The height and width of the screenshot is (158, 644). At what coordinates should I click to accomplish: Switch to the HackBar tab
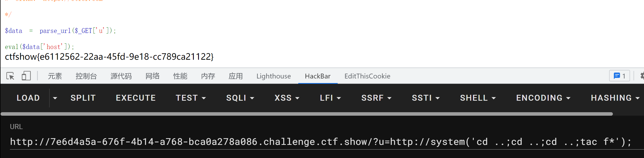pos(318,76)
